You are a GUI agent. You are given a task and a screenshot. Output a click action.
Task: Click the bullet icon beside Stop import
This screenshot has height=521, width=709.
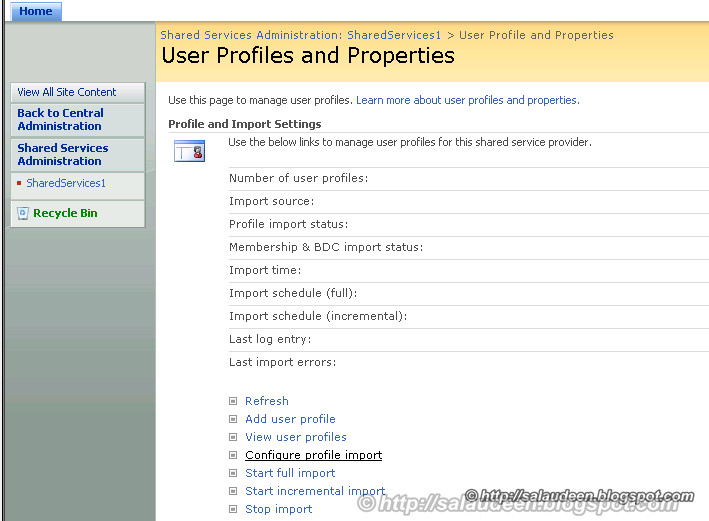(x=233, y=510)
